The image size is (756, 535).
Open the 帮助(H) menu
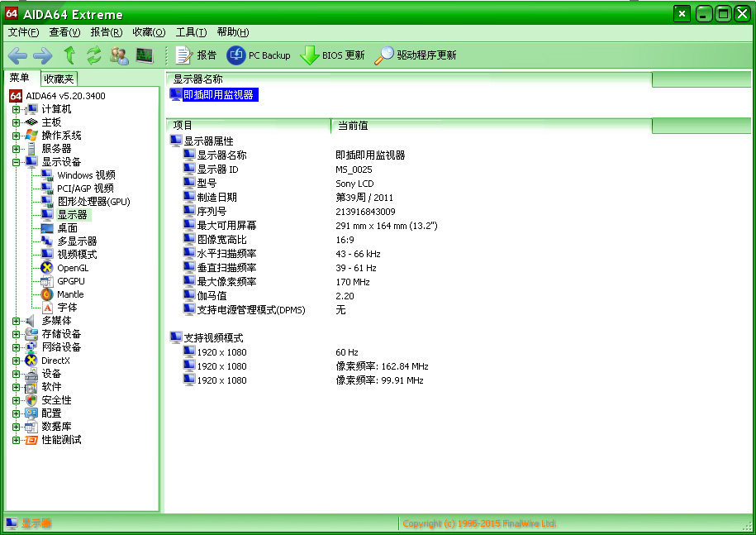(233, 32)
